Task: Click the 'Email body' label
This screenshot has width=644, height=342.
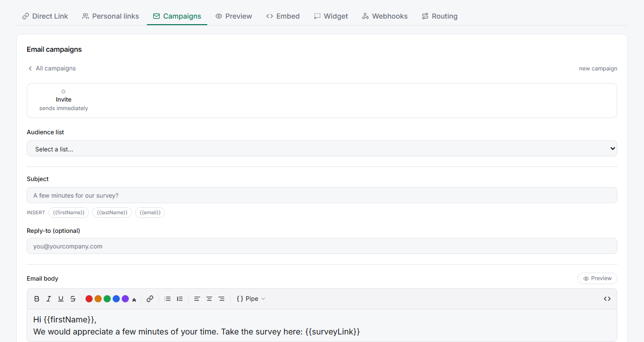Action: pos(43,279)
